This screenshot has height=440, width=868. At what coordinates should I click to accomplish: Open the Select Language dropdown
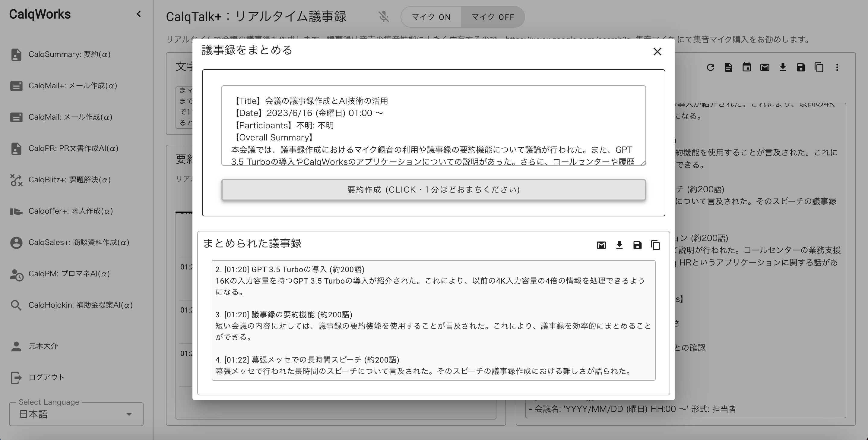click(76, 414)
